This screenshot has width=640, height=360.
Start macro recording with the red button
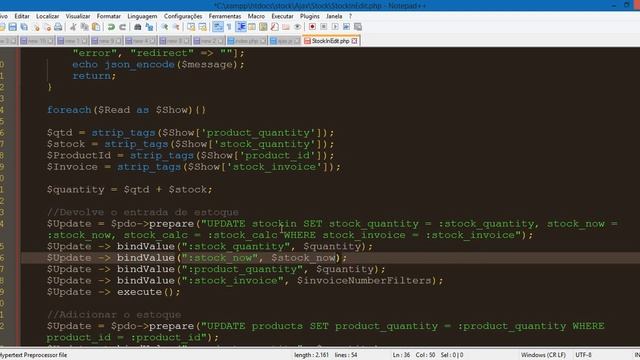tap(312, 27)
